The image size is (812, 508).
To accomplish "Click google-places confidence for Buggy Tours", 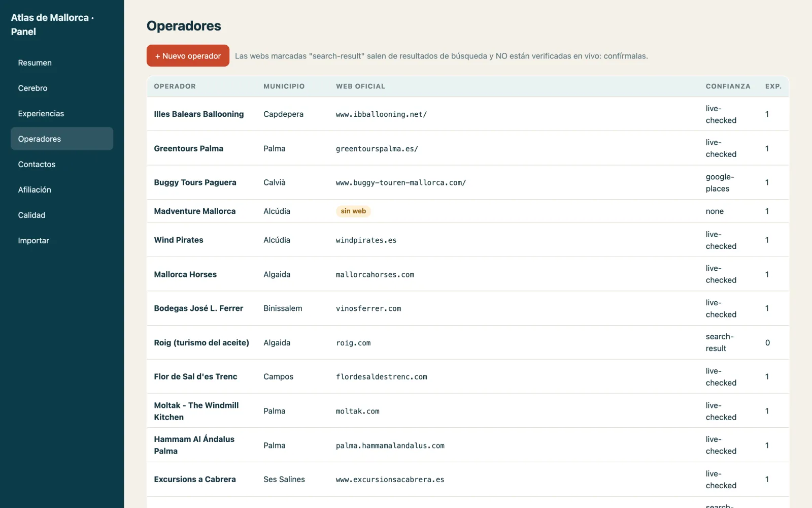I will click(720, 182).
